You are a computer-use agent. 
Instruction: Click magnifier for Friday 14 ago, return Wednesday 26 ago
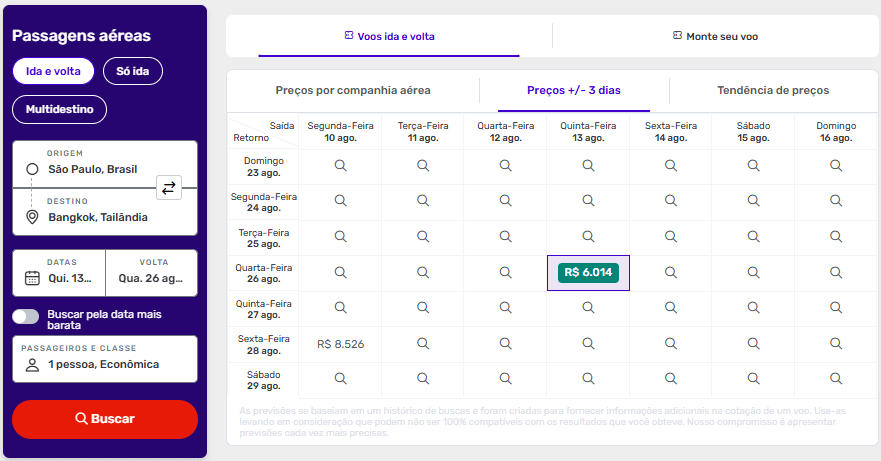[x=671, y=272]
